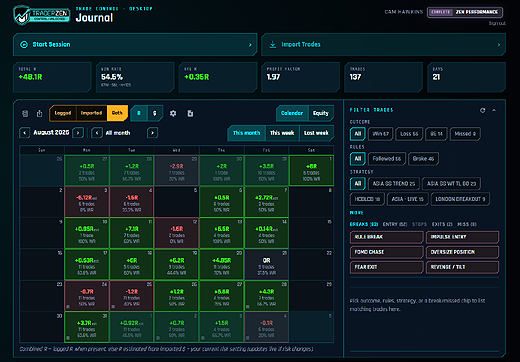Filter strategy by ASIA - LIVE 15
The width and height of the screenshot is (520, 362).
click(x=407, y=199)
